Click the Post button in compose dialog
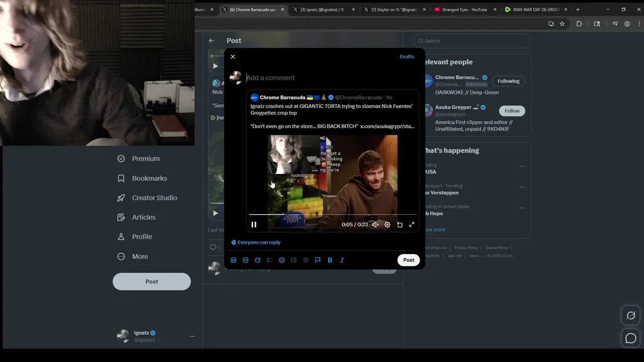This screenshot has width=644, height=362. 409,260
